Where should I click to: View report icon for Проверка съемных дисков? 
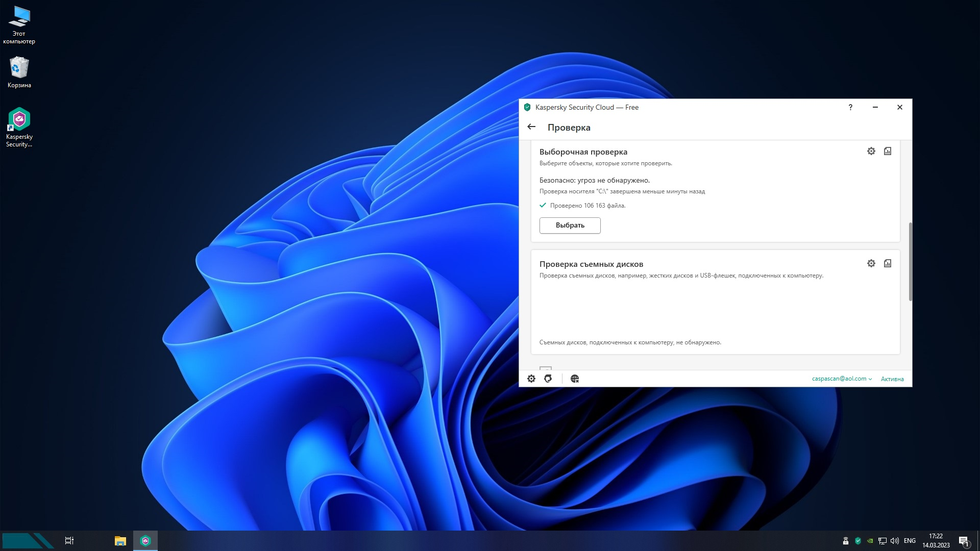click(x=888, y=263)
